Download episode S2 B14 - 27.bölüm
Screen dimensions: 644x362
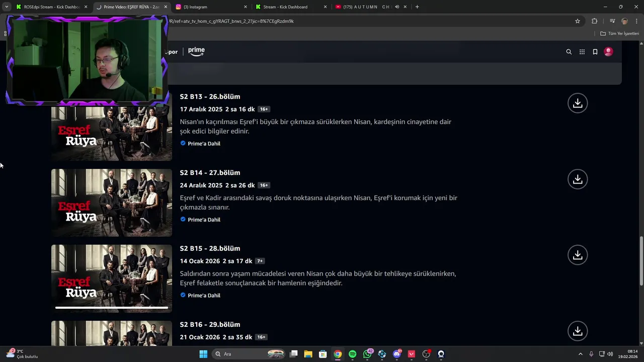pos(578,179)
